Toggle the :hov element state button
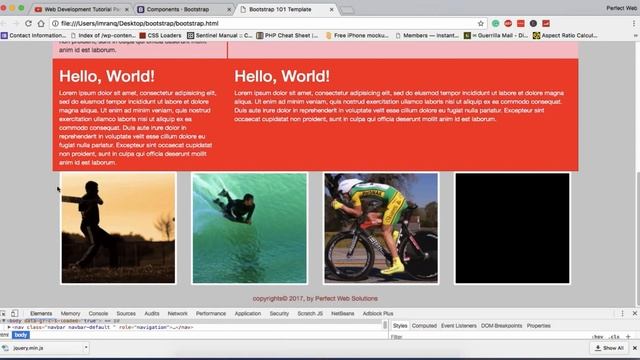The image size is (640, 360). [x=598, y=337]
